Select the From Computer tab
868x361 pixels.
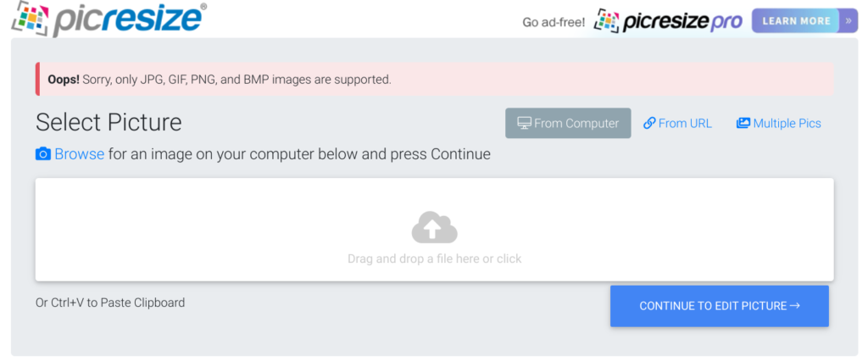tap(568, 123)
